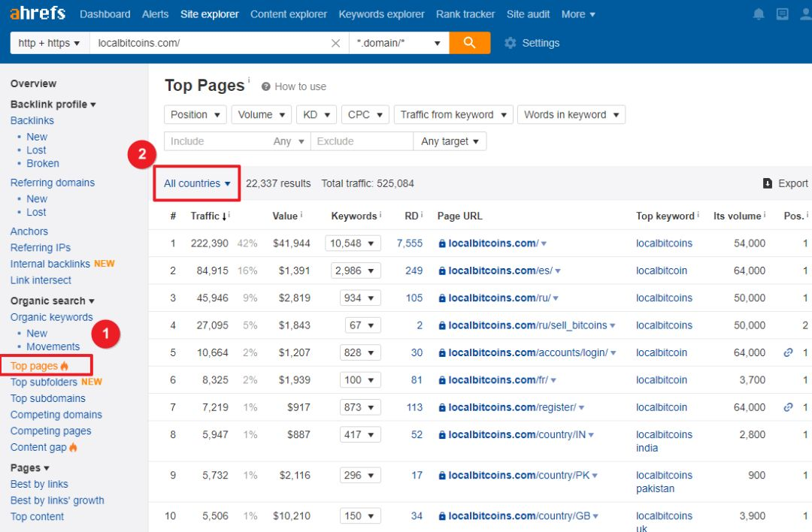Select Top pages in sidebar
This screenshot has width=812, height=532.
[x=34, y=366]
